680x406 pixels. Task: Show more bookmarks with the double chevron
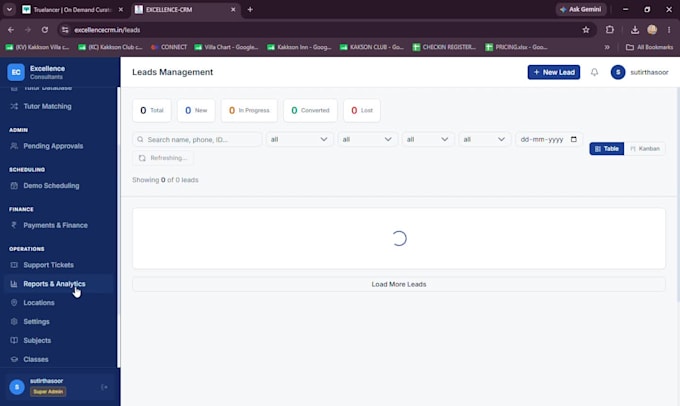pos(607,47)
